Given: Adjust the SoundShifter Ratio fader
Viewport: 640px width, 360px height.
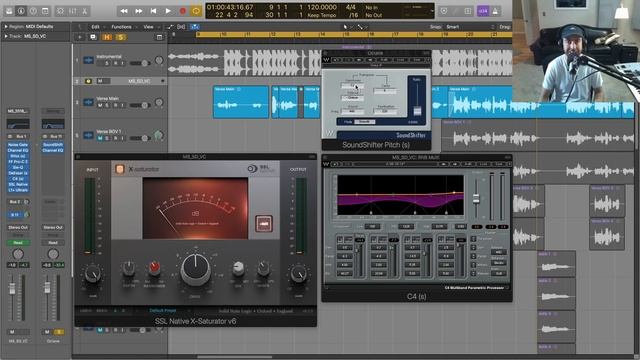Looking at the screenshot, I should coord(417,111).
